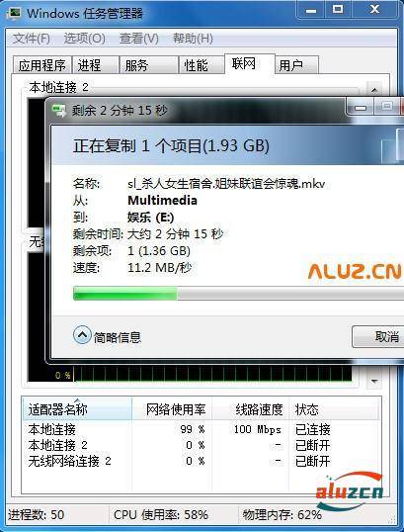
Task: Click the copy dialog title bar icon
Action: point(59,111)
